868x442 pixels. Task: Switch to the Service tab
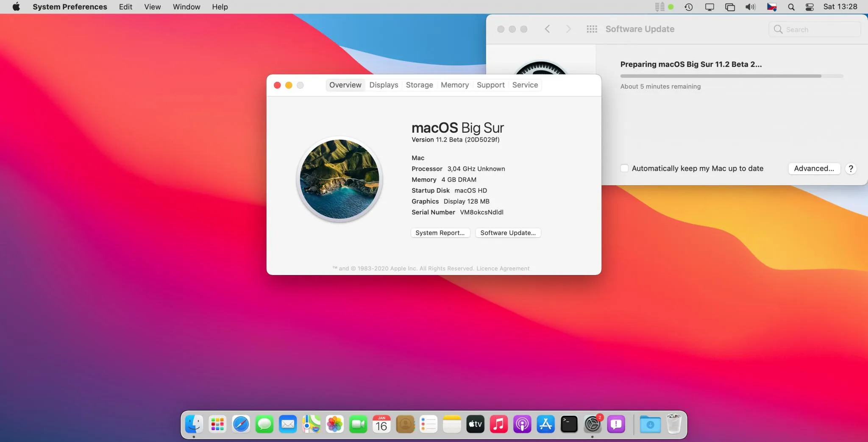pyautogui.click(x=525, y=85)
